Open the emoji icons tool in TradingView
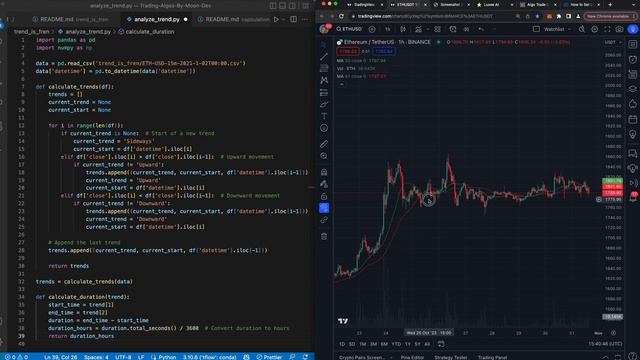 (x=324, y=128)
